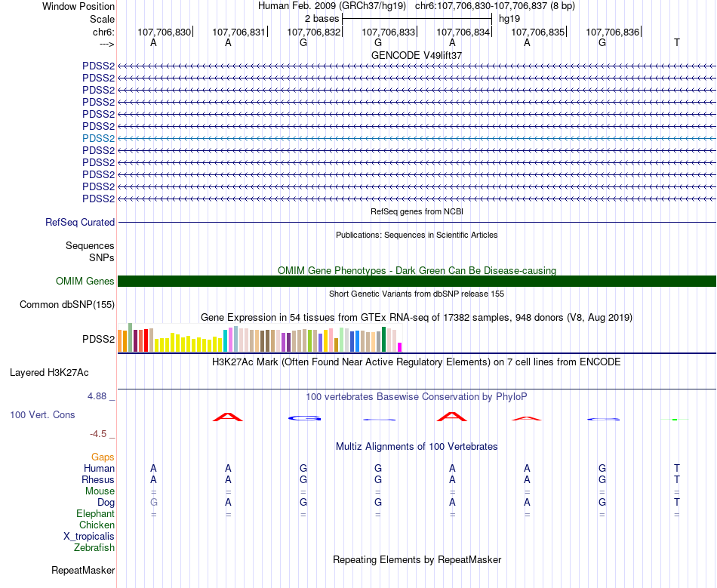The height and width of the screenshot is (588, 717).
Task: Click the faded G in the Dog alignment row
Action: tap(154, 503)
